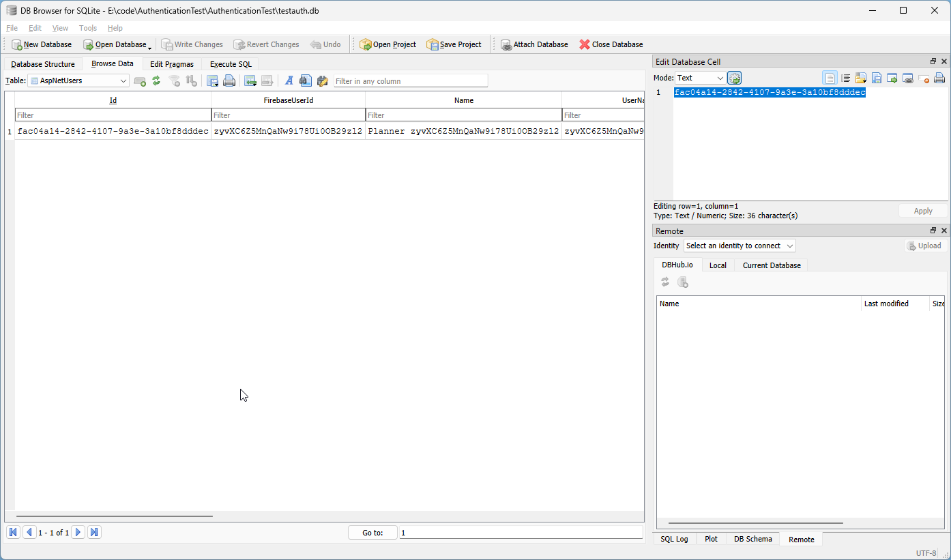Click the Go to row input field
Image resolution: width=951 pixels, height=560 pixels.
coord(521,532)
